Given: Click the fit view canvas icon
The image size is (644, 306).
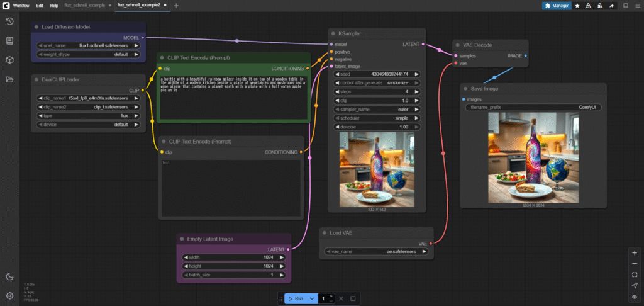Looking at the screenshot, I should point(635,275).
